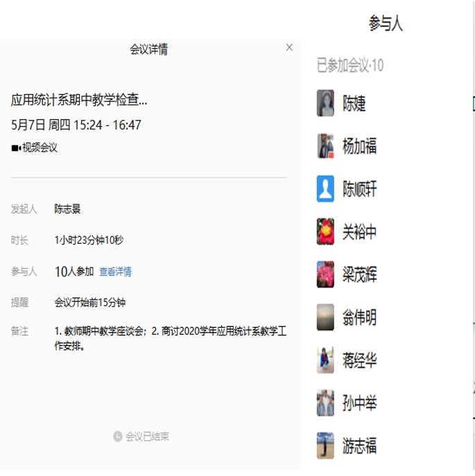Image resolution: width=475 pixels, height=476 pixels.
Task: Click 陈顺轩's default blue avatar icon
Action: [x=325, y=189]
